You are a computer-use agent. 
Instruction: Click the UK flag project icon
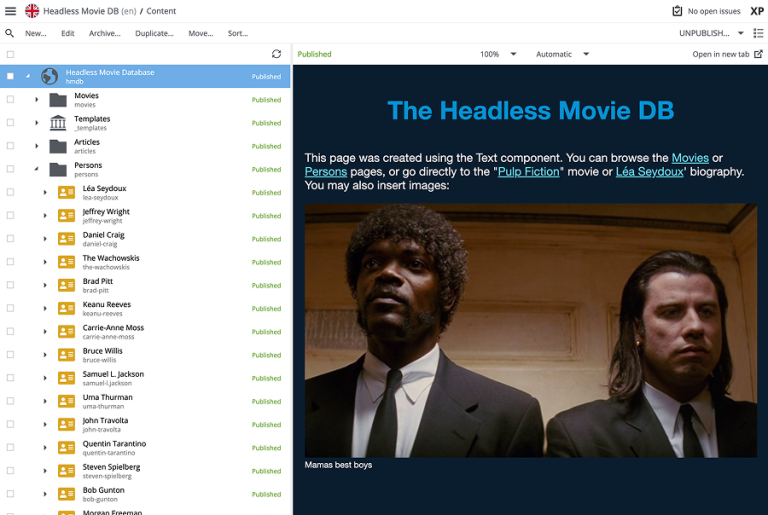pyautogui.click(x=32, y=11)
